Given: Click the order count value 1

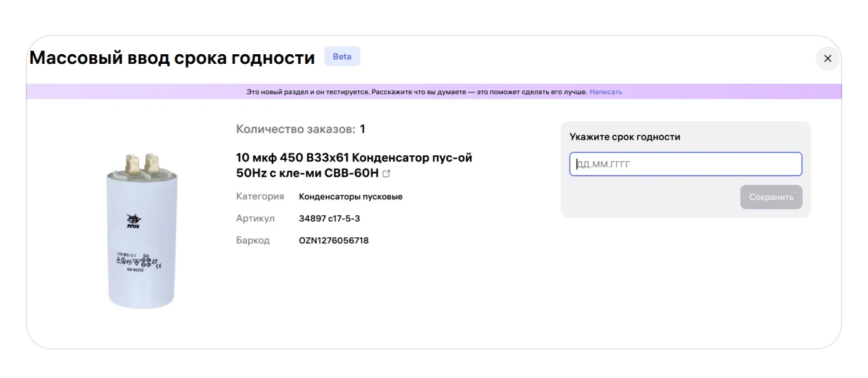Looking at the screenshot, I should point(363,129).
